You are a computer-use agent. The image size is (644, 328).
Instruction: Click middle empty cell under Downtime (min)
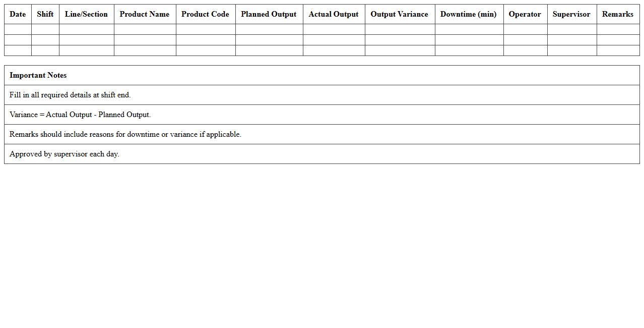(x=469, y=40)
